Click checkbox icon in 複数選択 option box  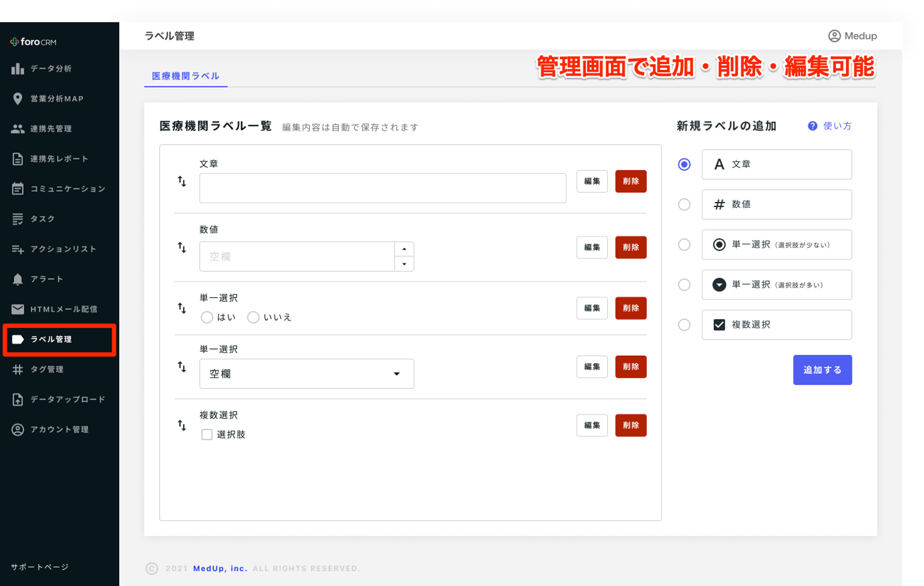pos(719,324)
